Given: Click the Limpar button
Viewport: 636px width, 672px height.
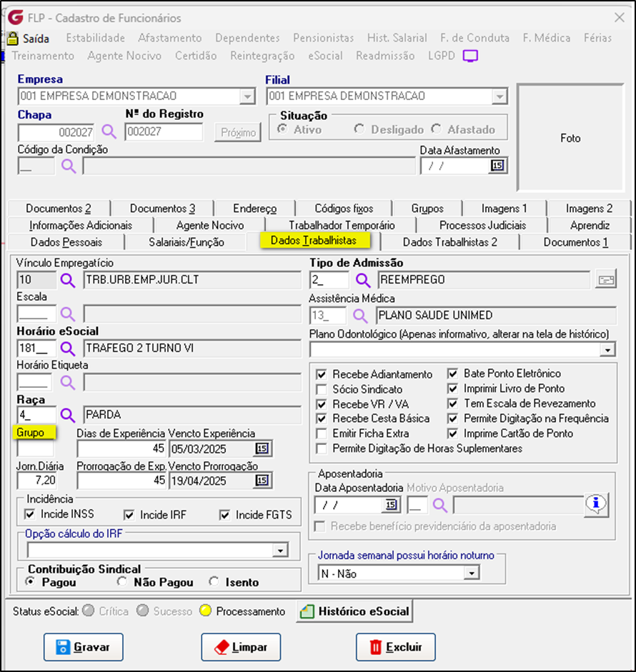Looking at the screenshot, I should [241, 647].
